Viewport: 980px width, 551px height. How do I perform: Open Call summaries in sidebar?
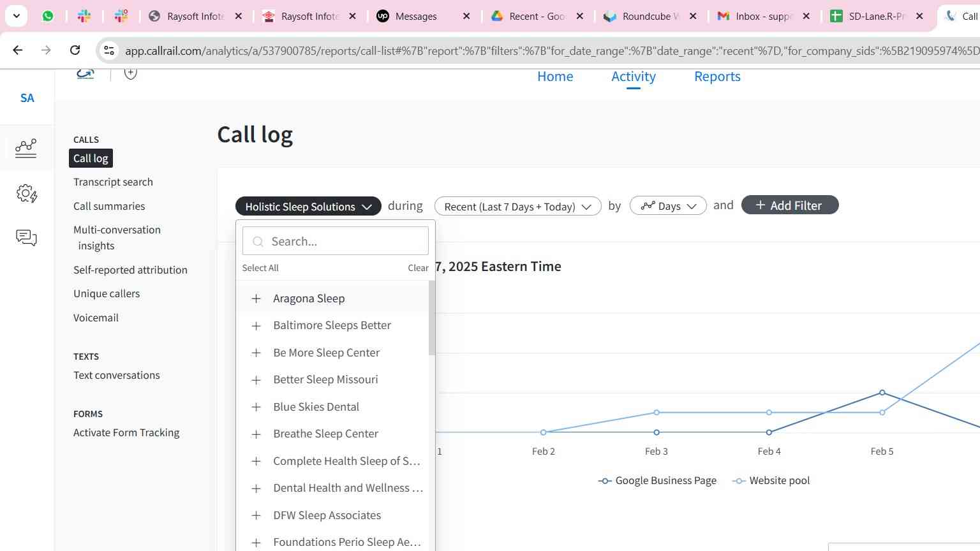click(109, 206)
